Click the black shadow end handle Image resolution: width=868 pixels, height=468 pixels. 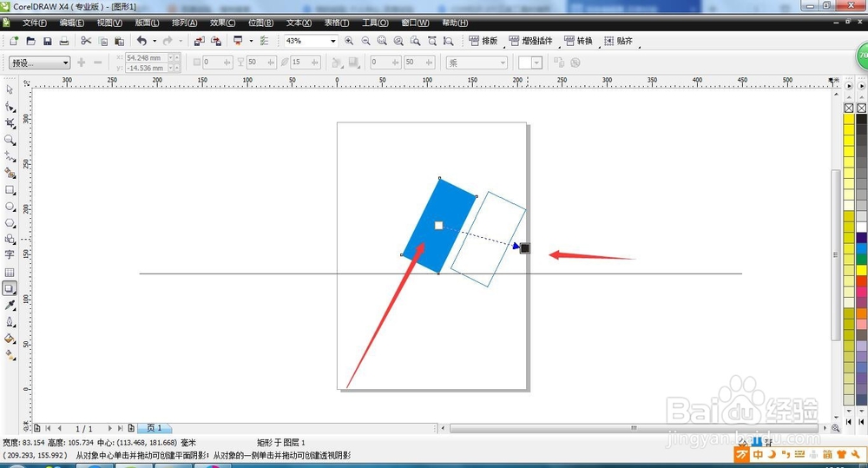click(525, 248)
